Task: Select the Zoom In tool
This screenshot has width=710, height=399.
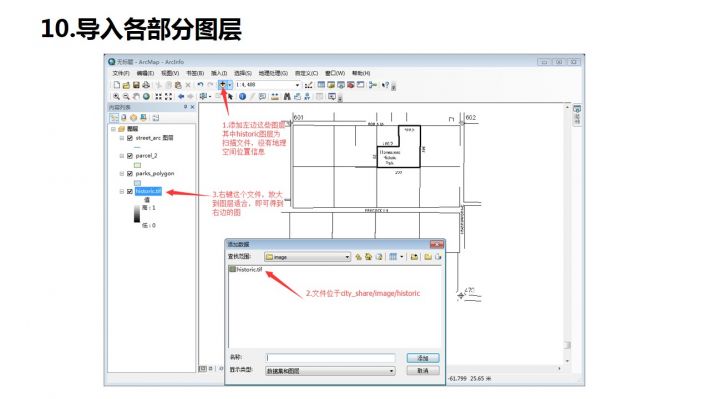Action: [116, 96]
